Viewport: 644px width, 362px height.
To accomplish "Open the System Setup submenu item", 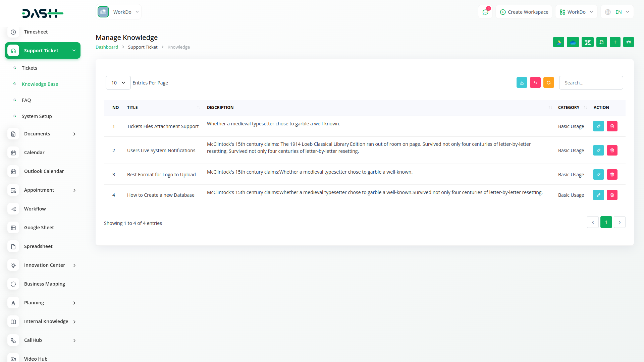I will pyautogui.click(x=37, y=116).
